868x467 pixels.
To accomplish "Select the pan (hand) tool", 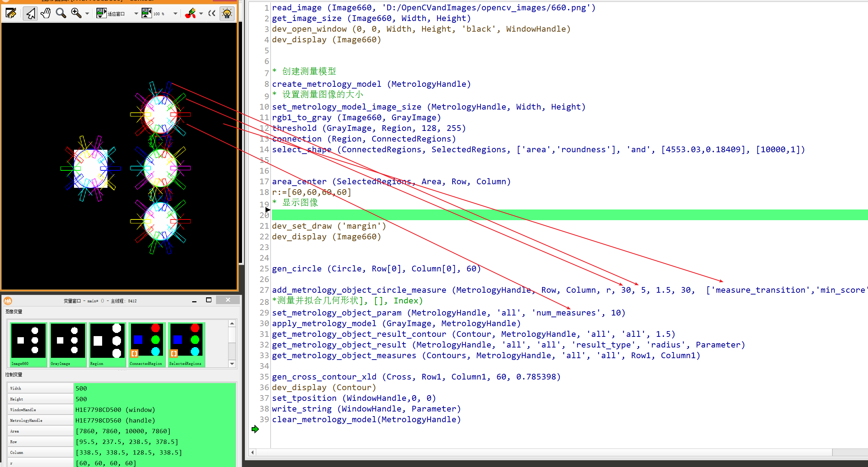I will click(46, 13).
